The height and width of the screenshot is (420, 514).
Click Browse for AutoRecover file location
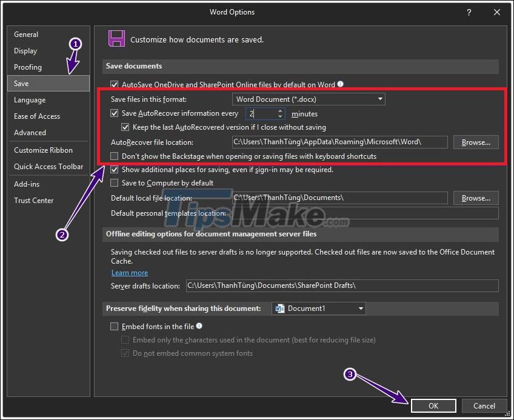[476, 142]
